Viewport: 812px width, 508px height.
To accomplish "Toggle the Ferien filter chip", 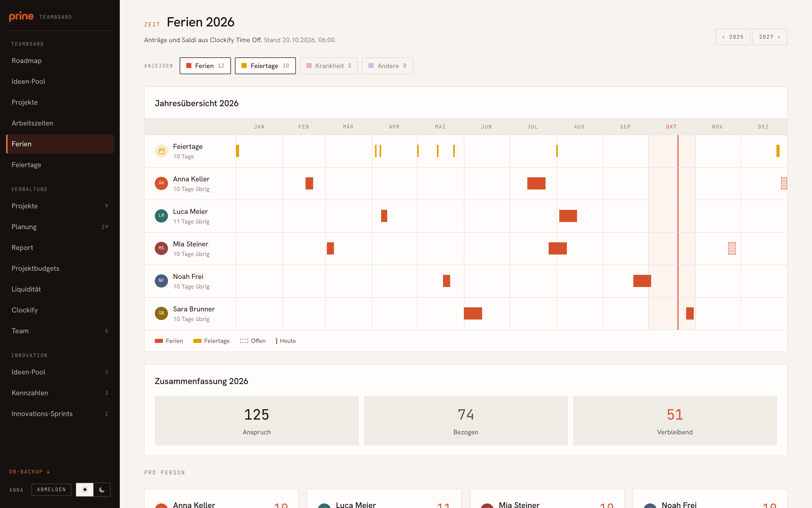I will pos(205,66).
